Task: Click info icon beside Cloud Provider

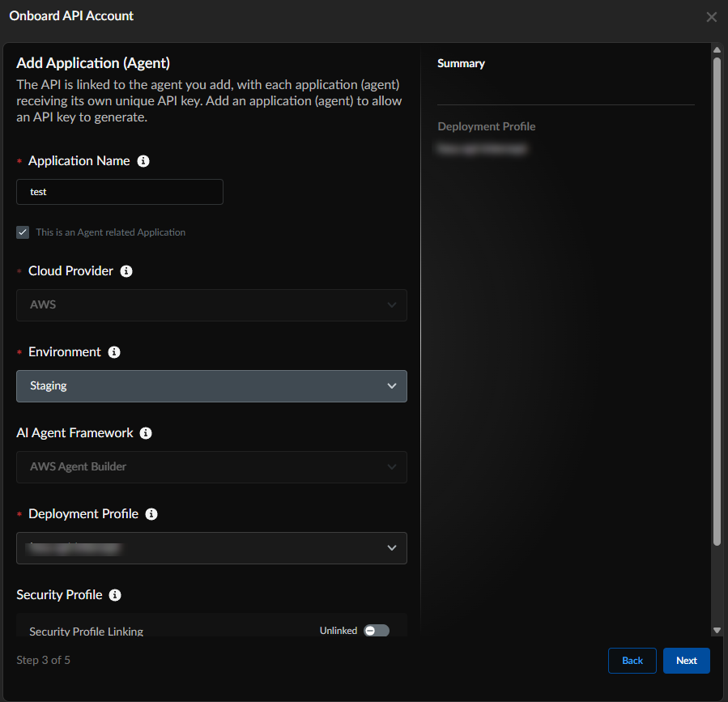Action: [126, 271]
